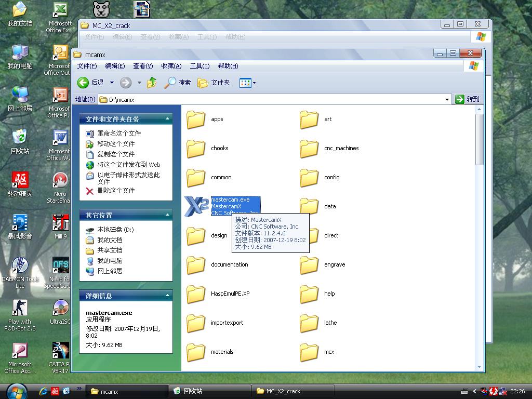532x399 pixels.
Task: Open the File menu in mcamx window
Action: coord(87,66)
